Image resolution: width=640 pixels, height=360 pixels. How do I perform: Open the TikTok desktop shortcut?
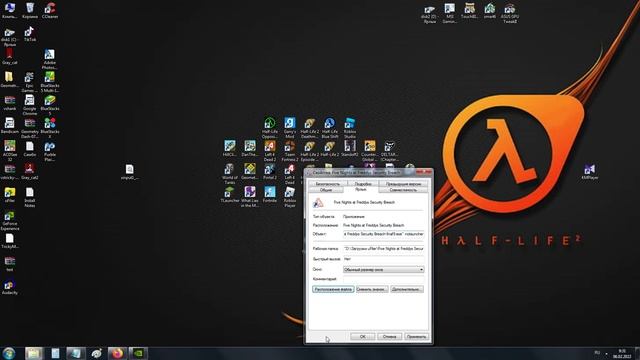click(x=29, y=34)
